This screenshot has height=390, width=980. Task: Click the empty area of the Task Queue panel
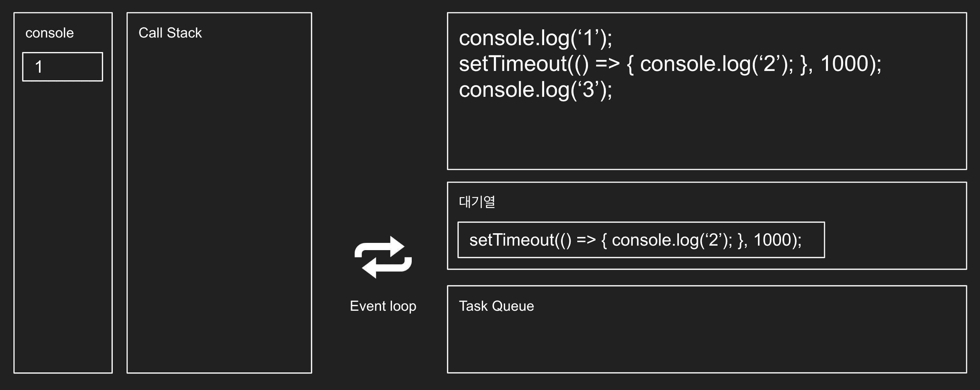pos(707,342)
